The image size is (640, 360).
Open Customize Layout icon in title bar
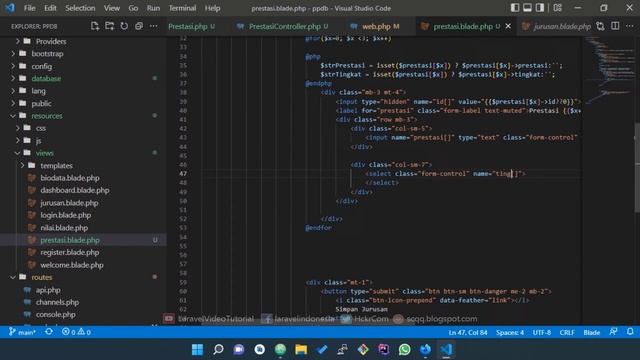pyautogui.click(x=558, y=8)
